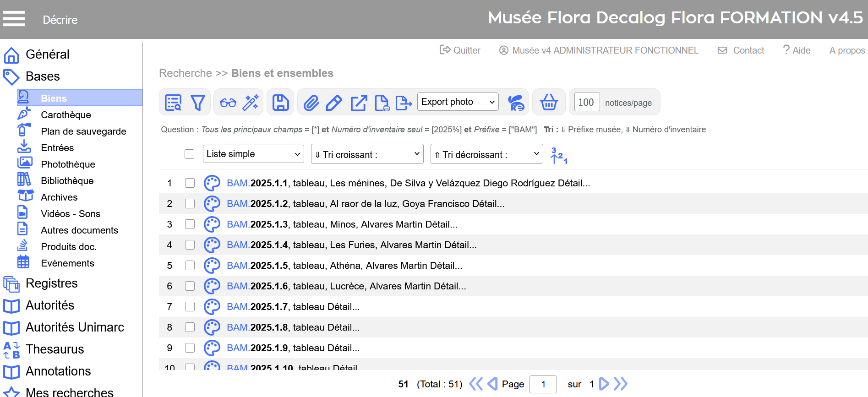Click Carothèque sidebar icon
The height and width of the screenshot is (397, 868).
click(24, 114)
